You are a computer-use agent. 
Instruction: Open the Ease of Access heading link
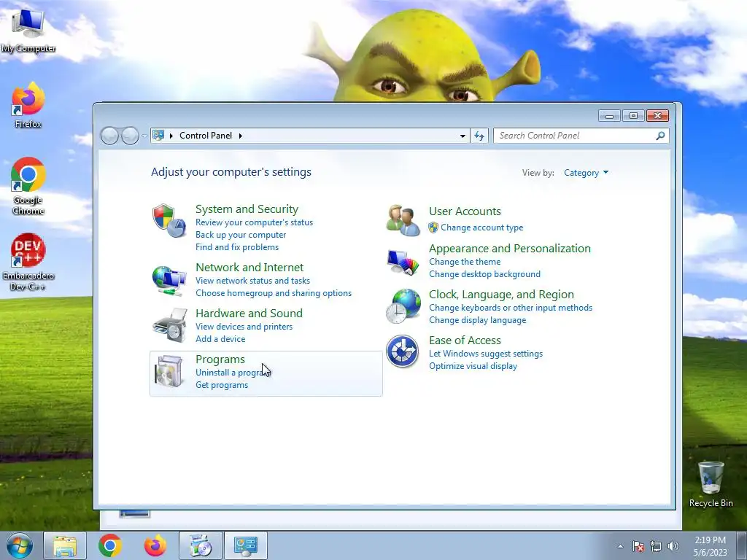click(465, 340)
